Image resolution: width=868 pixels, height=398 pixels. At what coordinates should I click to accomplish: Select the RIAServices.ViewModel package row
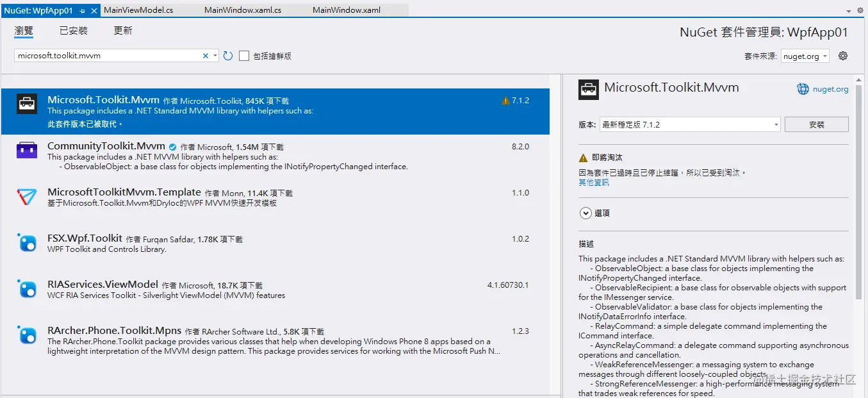[x=275, y=295]
